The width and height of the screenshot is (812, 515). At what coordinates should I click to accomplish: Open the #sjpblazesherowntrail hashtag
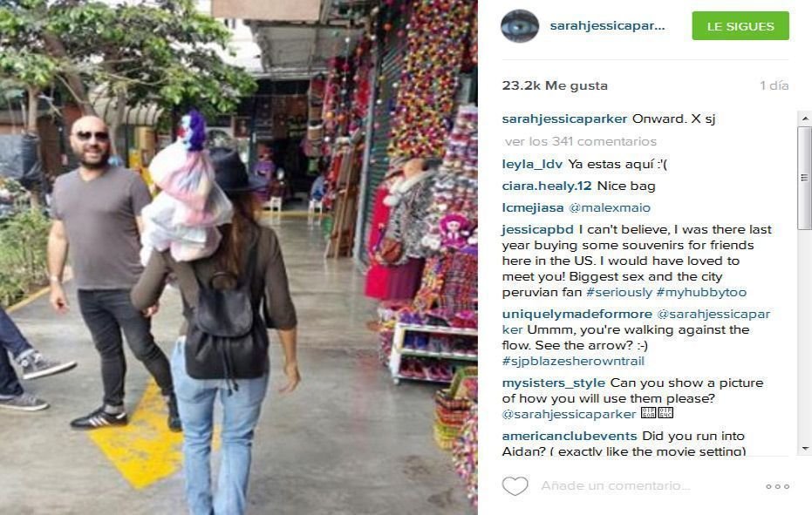[573, 361]
